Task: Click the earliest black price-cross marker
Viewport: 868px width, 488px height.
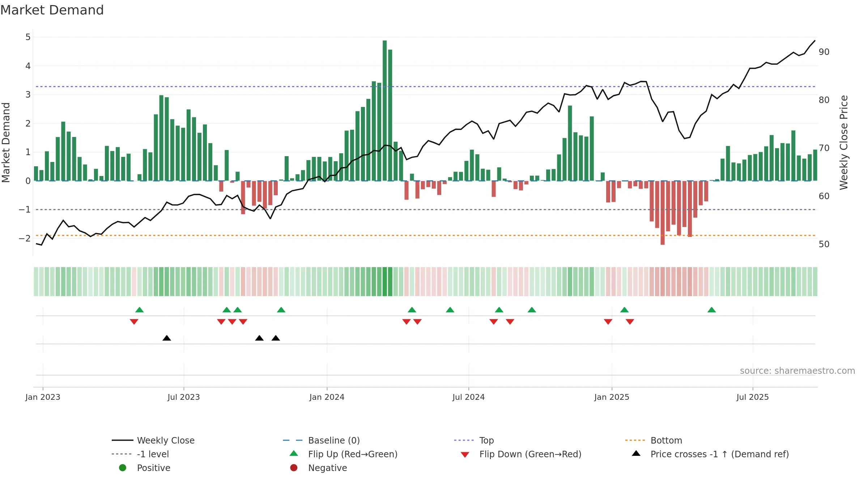Action: click(x=167, y=338)
